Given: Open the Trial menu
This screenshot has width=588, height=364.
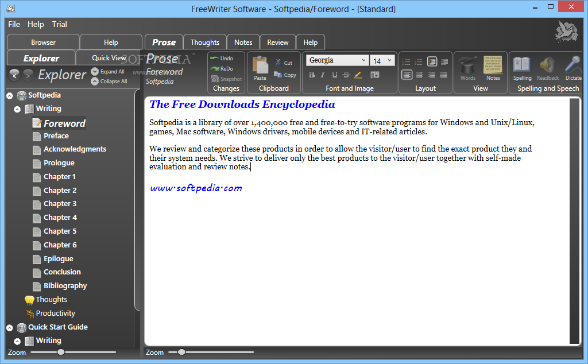Looking at the screenshot, I should pyautogui.click(x=59, y=24).
